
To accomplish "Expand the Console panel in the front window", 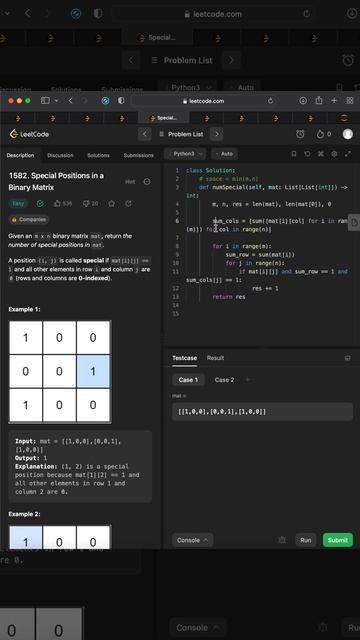I will tap(193, 540).
